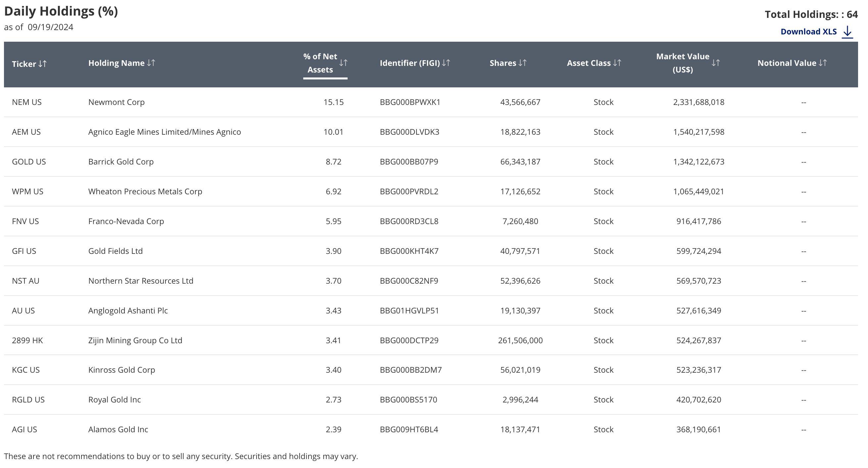Sort by Holding Name arrows icon
The height and width of the screenshot is (468, 868).
[151, 63]
